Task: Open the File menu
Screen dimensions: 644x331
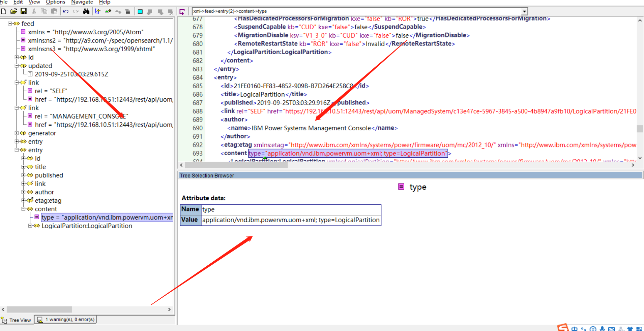Action: [3, 2]
